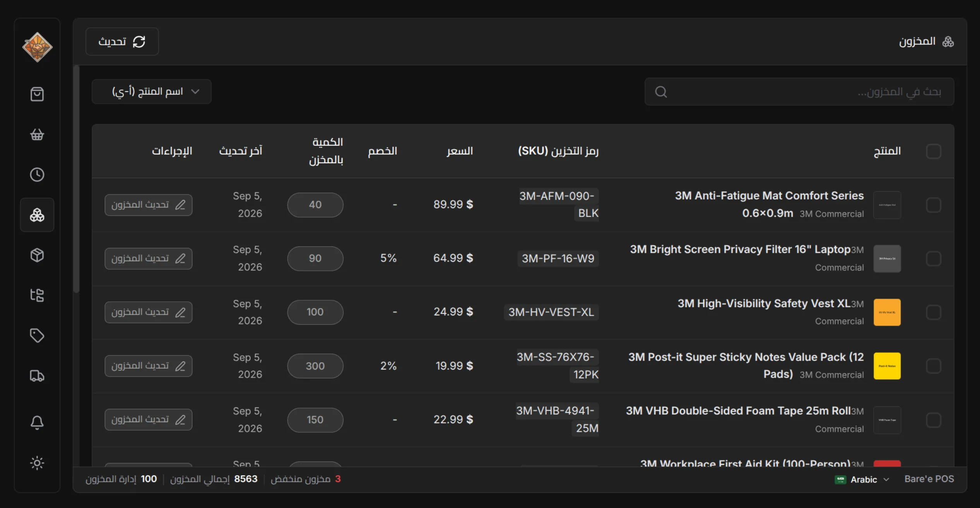Open the category tree sidebar icon
The image size is (980, 508).
point(37,295)
